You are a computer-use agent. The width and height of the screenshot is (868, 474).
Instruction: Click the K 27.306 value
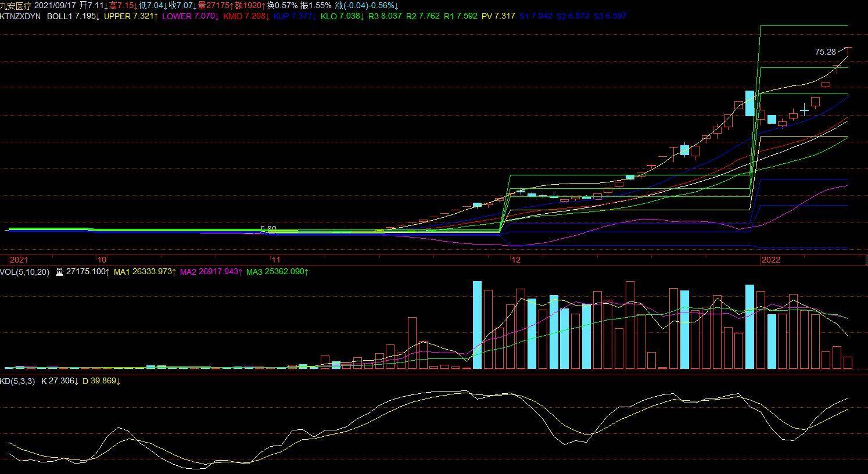(x=60, y=381)
